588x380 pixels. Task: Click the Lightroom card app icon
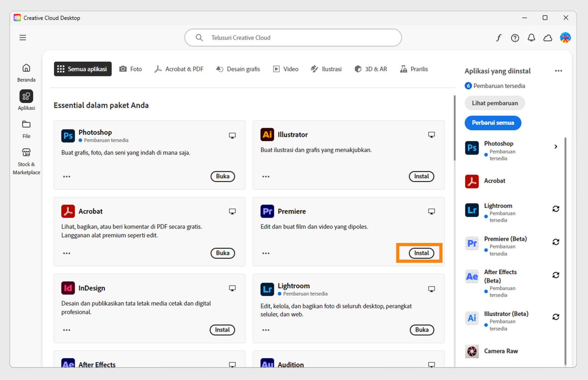tap(267, 289)
